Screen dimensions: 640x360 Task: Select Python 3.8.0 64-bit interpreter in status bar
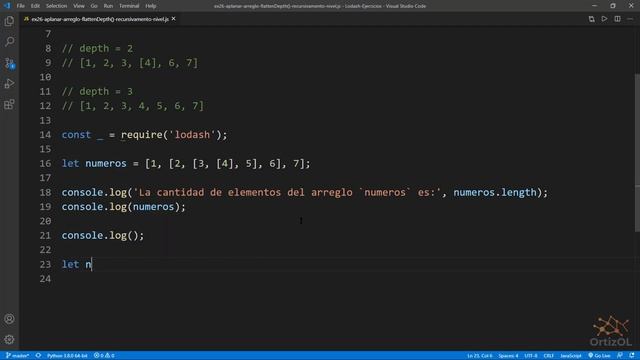(67, 356)
